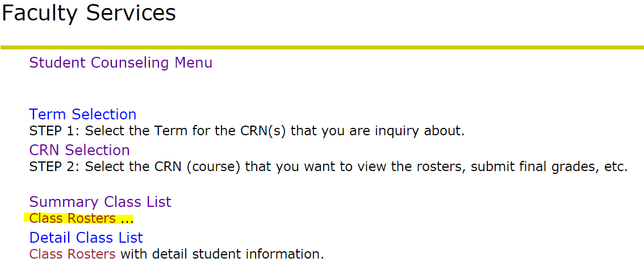Open the Summary Class List link
644x266 pixels.
tap(100, 202)
